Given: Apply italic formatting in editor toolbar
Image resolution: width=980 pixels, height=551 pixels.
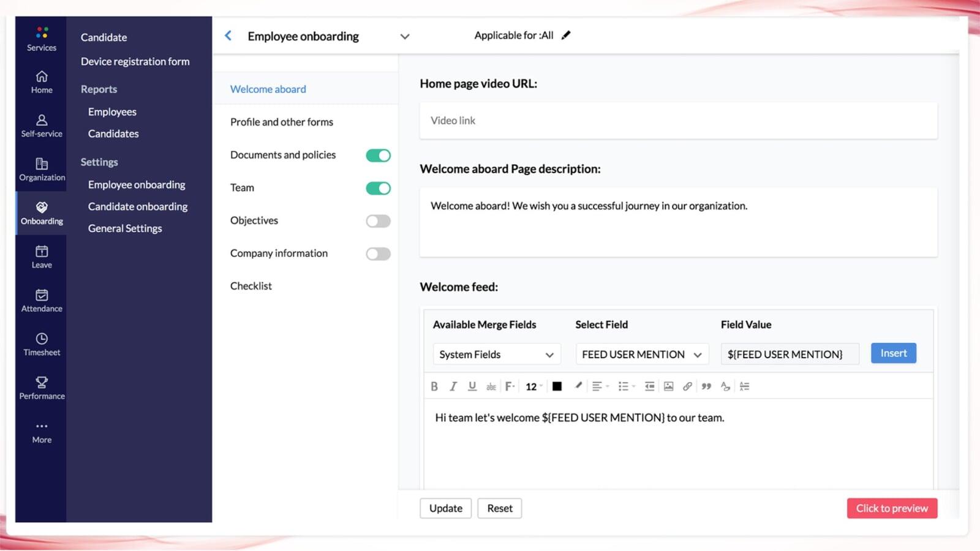Looking at the screenshot, I should click(453, 386).
